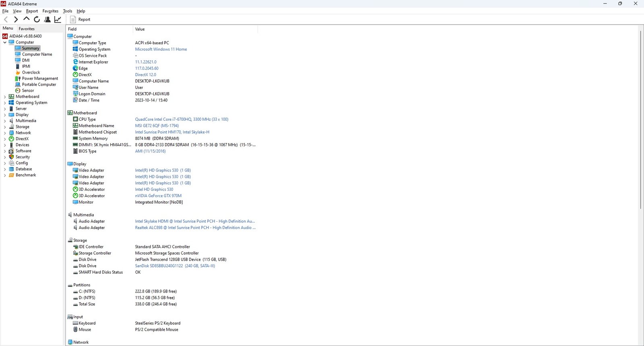Click the Field column header

coord(99,29)
